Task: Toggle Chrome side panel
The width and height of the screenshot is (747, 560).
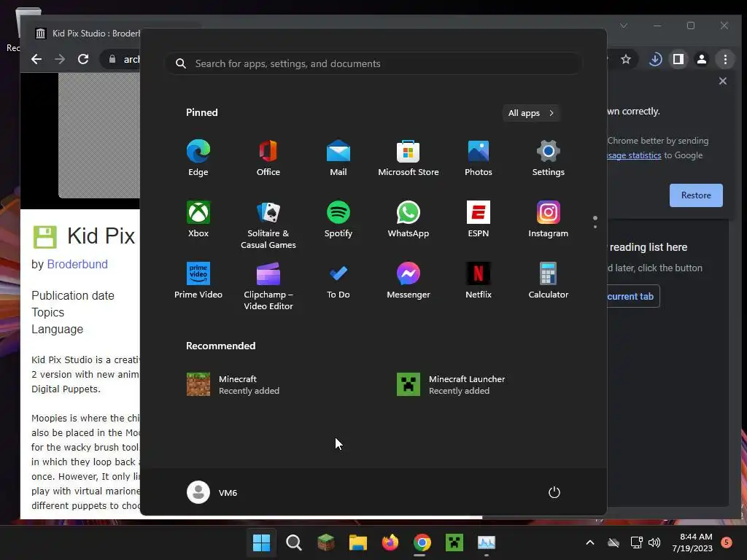Action: pyautogui.click(x=678, y=59)
